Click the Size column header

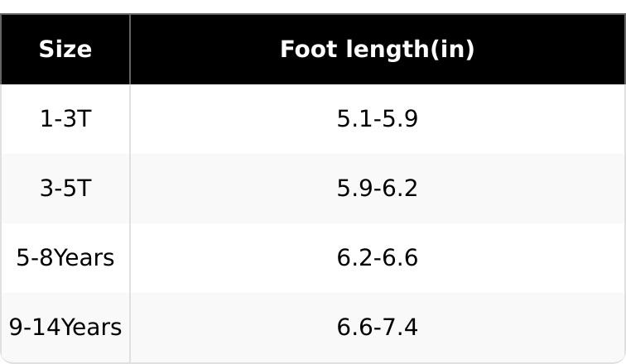(65, 50)
